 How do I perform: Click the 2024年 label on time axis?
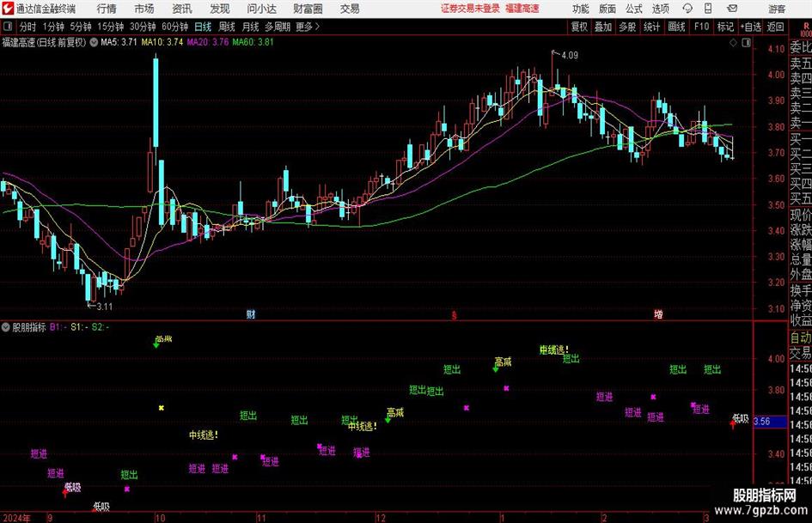tap(16, 518)
